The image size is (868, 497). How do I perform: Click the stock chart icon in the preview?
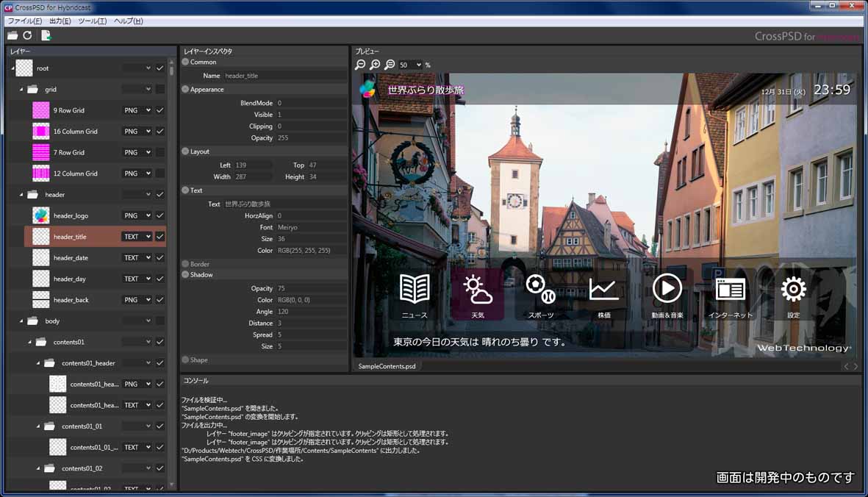603,289
